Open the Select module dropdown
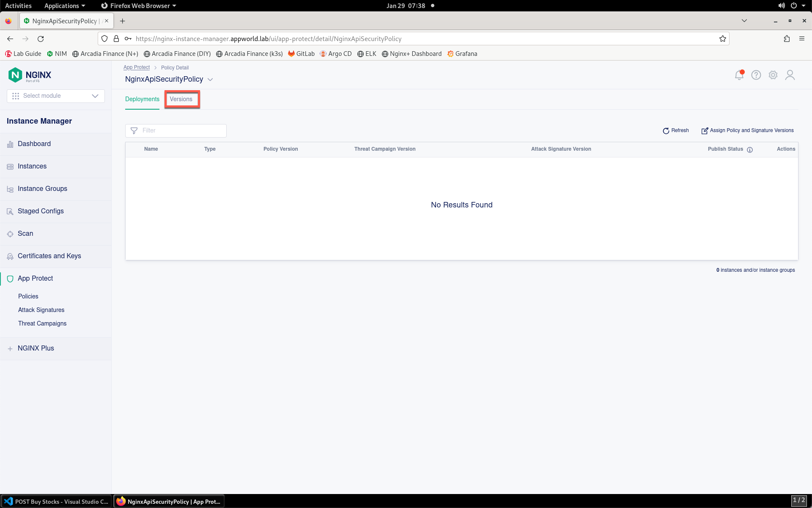Image resolution: width=812 pixels, height=508 pixels. 56,96
